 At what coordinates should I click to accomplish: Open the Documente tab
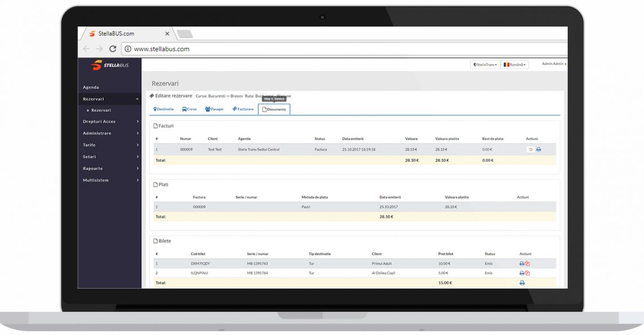click(x=274, y=109)
